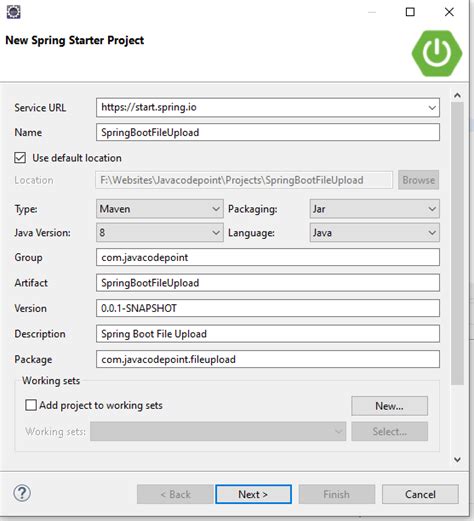Click the disabled Finish button
Viewport: 474px width, 521px height.
pos(337,494)
